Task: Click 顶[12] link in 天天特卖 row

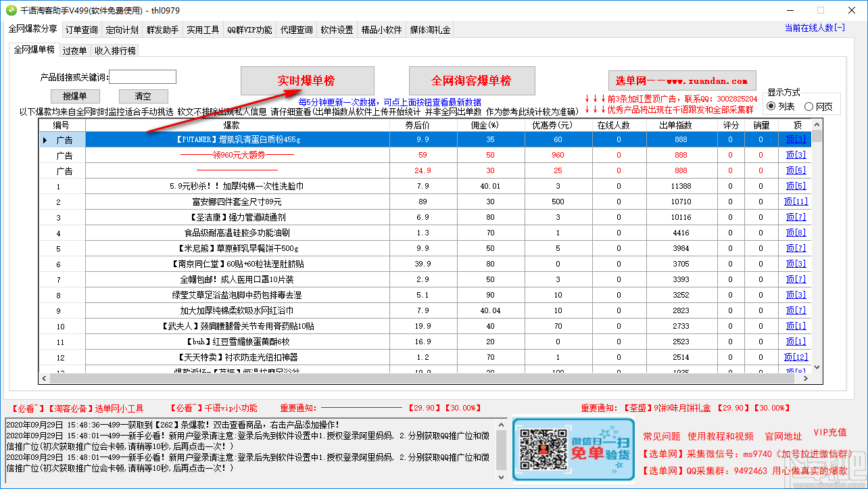Action: pos(796,357)
